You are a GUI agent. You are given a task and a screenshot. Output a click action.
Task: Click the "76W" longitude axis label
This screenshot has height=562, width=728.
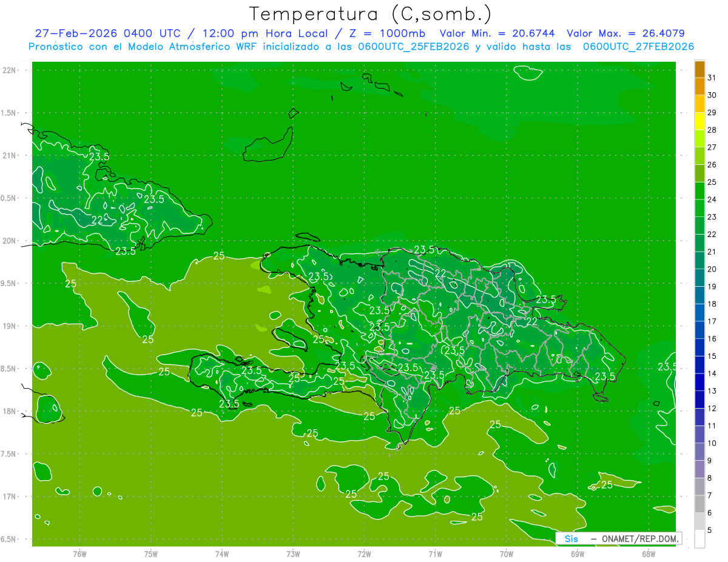click(79, 554)
